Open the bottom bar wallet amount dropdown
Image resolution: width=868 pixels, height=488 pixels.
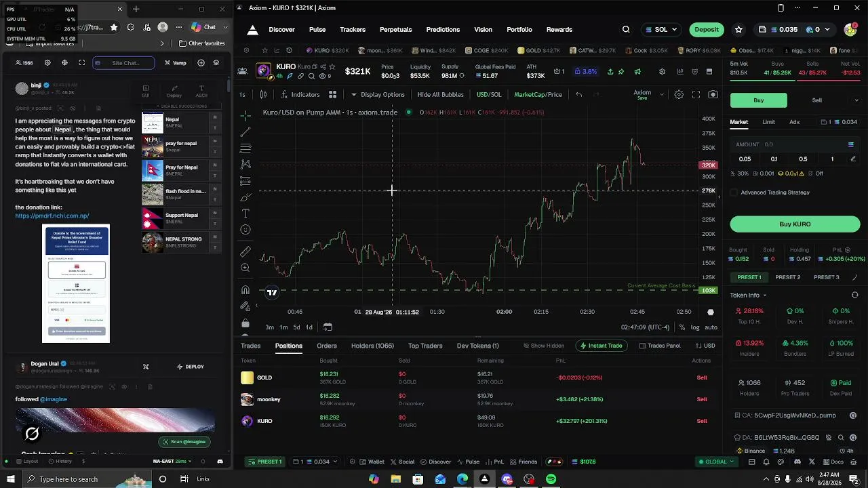315,462
